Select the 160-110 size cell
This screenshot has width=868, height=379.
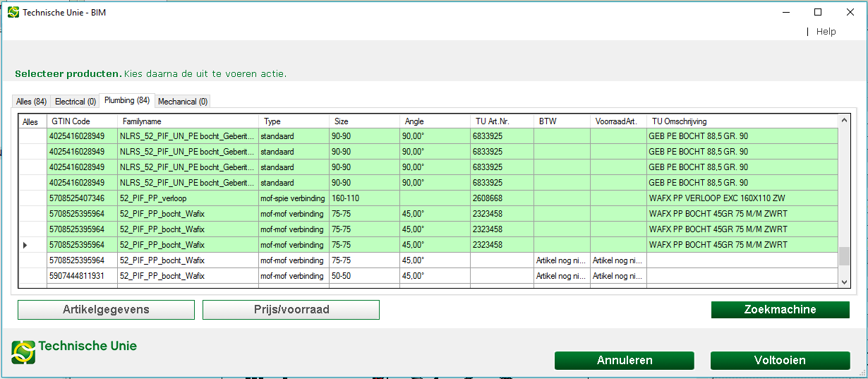pyautogui.click(x=364, y=198)
